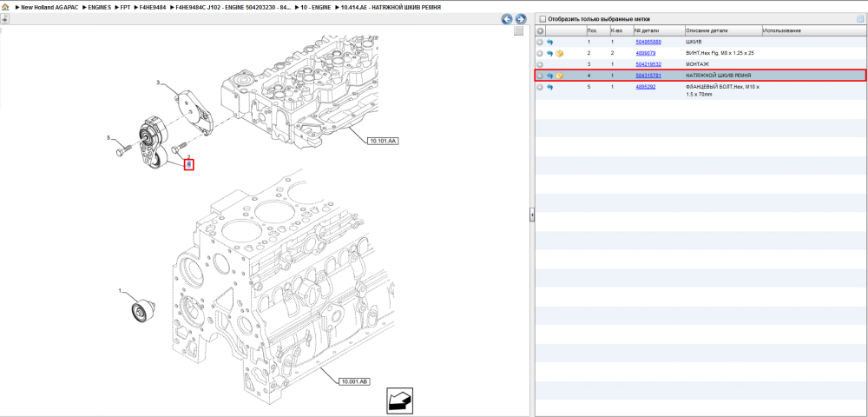Click the '№ детали' column header
This screenshot has width=868, height=417.
coord(646,30)
